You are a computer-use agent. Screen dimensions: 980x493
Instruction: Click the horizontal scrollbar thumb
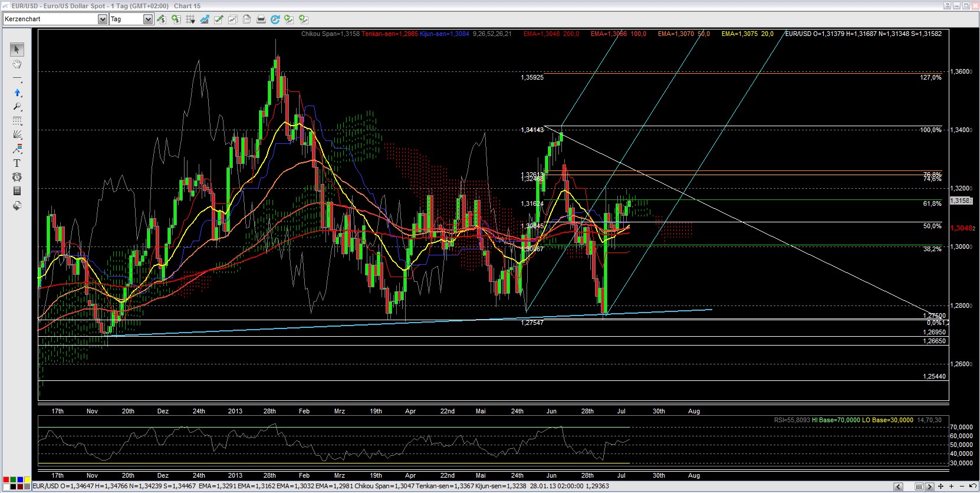pyautogui.click(x=919, y=487)
